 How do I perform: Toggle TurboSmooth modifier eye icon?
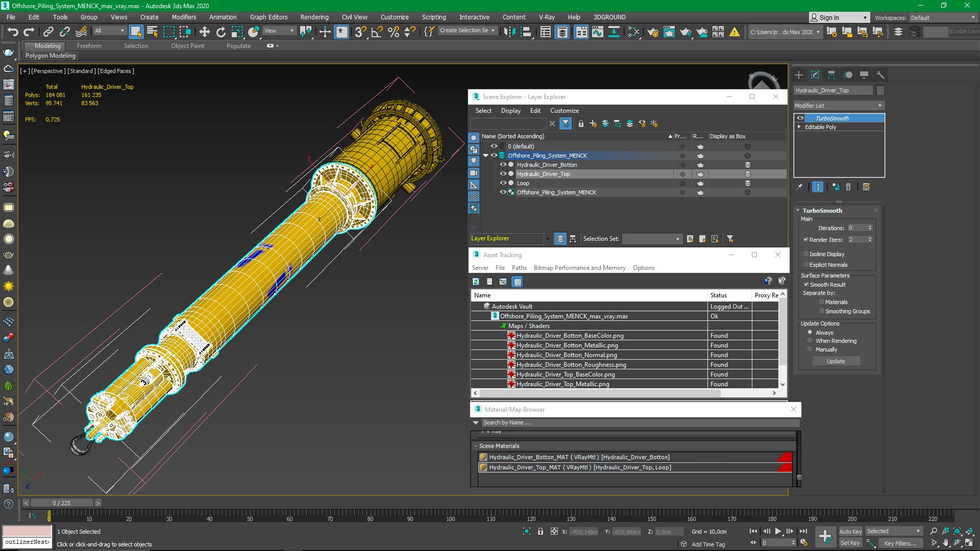coord(800,118)
